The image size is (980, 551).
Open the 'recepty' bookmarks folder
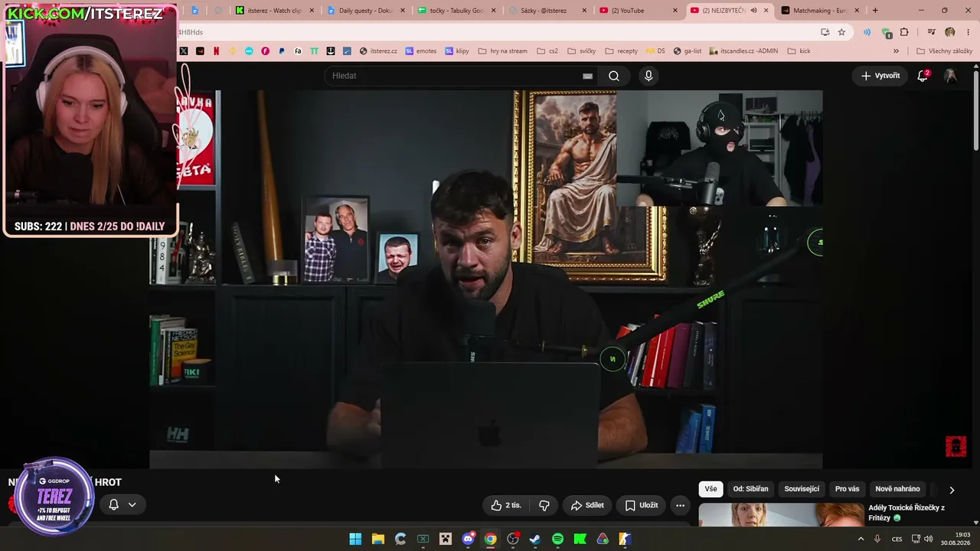621,51
